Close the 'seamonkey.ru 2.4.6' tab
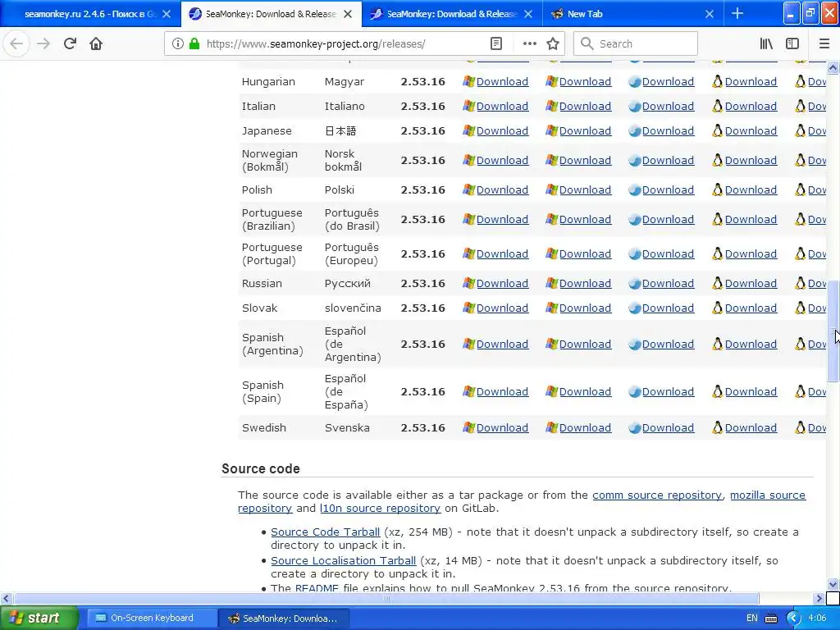Image resolution: width=840 pixels, height=630 pixels. point(167,14)
